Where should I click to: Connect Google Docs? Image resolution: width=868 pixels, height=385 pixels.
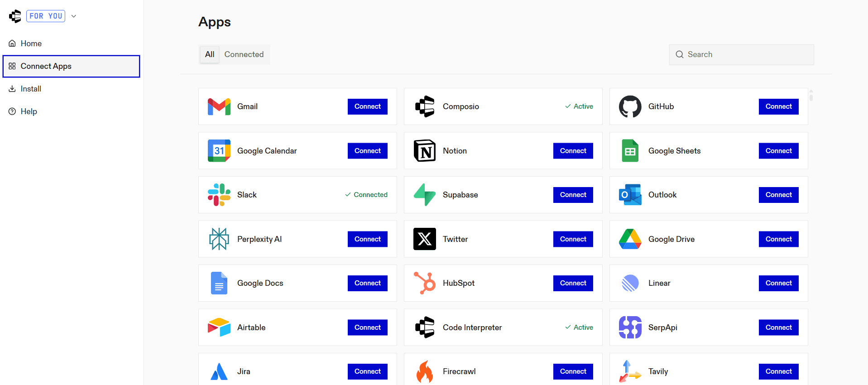point(368,283)
